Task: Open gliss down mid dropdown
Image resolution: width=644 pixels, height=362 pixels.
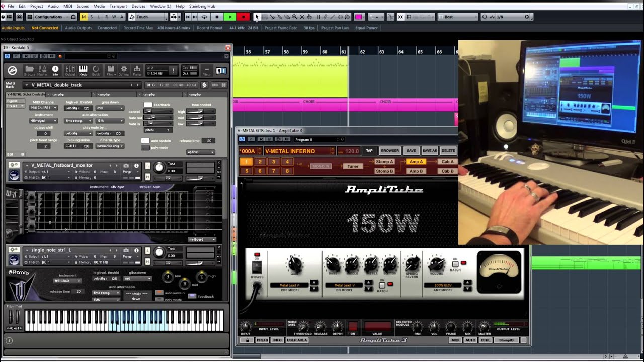Action: 110,108
